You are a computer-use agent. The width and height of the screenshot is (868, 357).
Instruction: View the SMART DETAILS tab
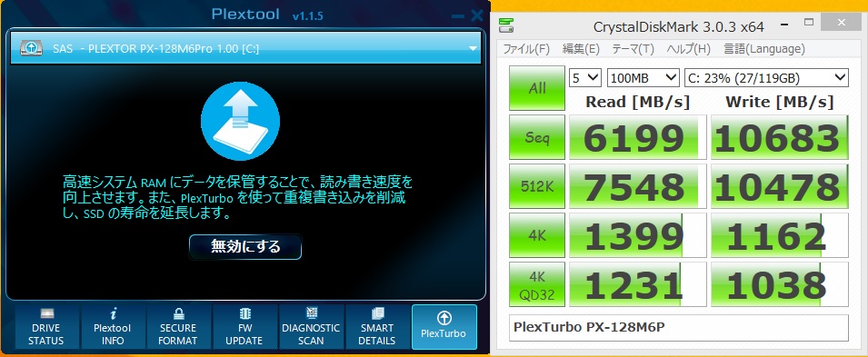tap(376, 327)
